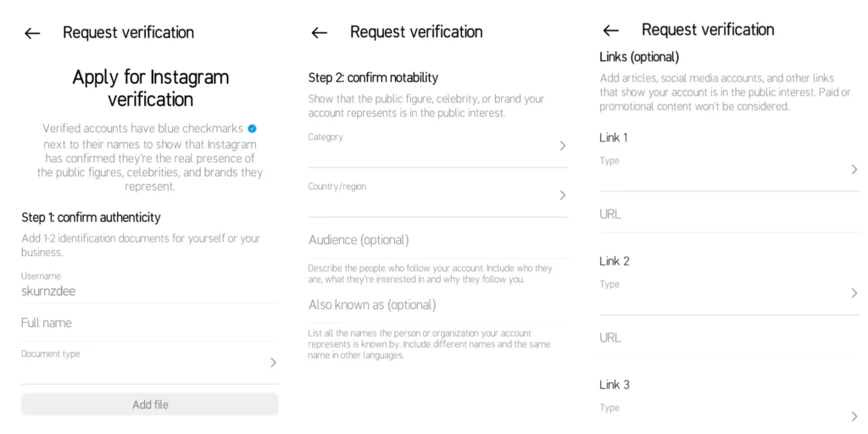868x434 pixels.
Task: Choose Link 1 type chevron
Action: [x=854, y=170]
